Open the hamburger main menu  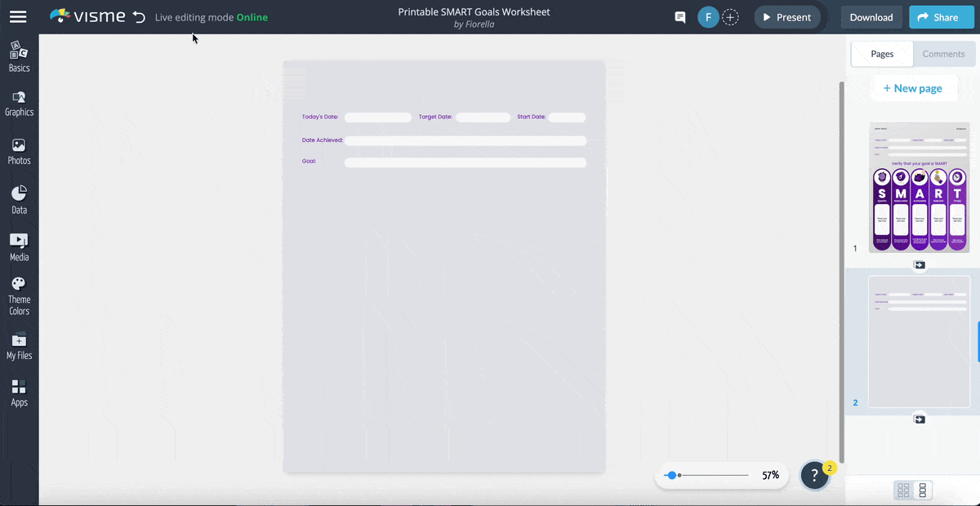coord(17,17)
